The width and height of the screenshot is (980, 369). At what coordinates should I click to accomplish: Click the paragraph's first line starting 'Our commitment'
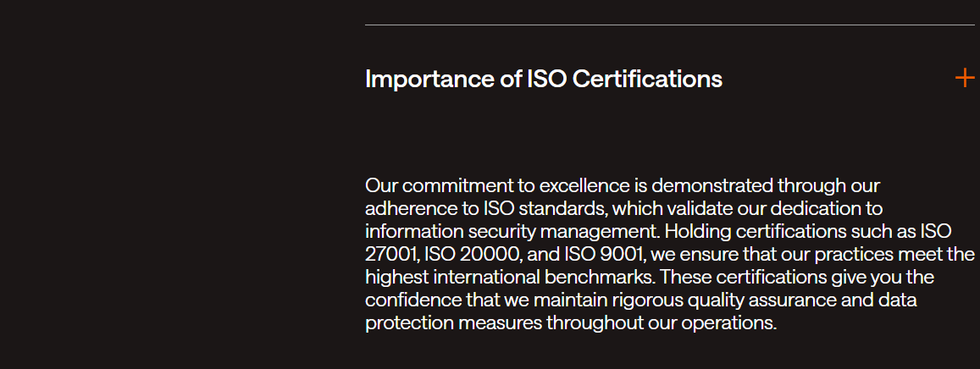pyautogui.click(x=623, y=185)
